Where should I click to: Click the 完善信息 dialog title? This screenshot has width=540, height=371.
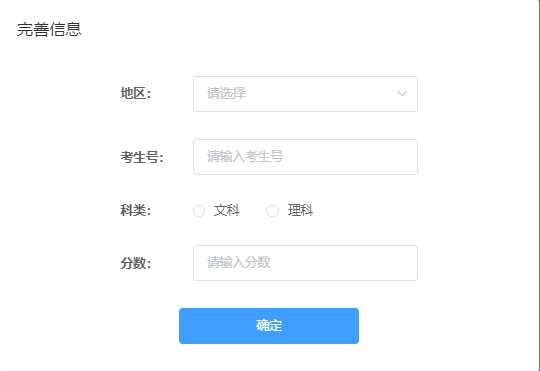click(x=49, y=29)
